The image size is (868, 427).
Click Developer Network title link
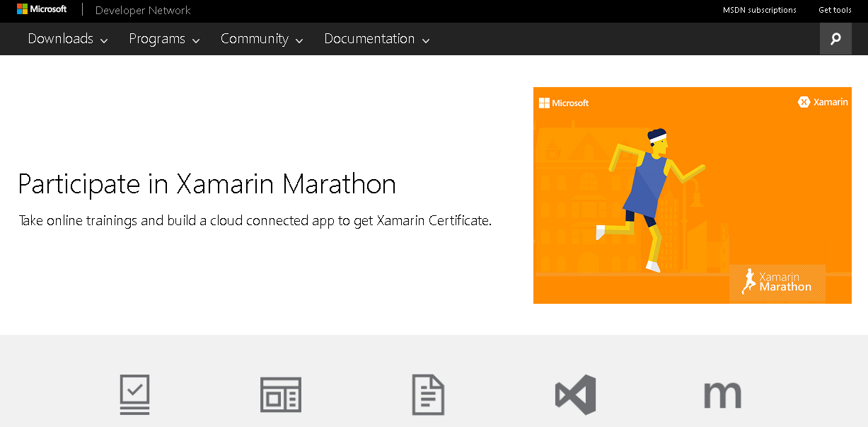(143, 10)
